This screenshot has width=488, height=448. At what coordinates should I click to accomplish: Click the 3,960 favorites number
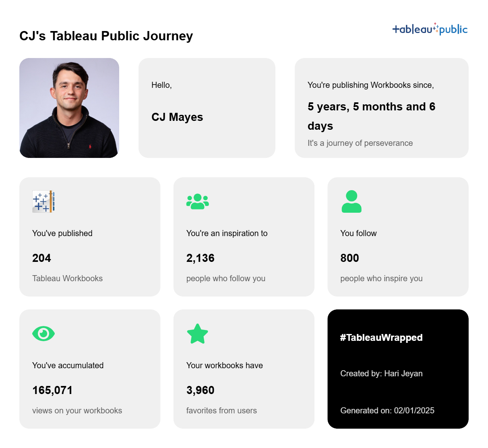(200, 390)
